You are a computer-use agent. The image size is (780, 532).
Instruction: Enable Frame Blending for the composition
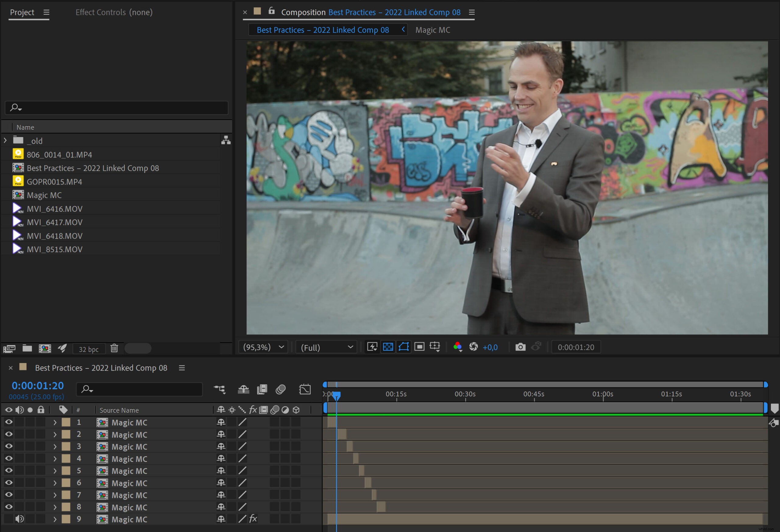(262, 389)
